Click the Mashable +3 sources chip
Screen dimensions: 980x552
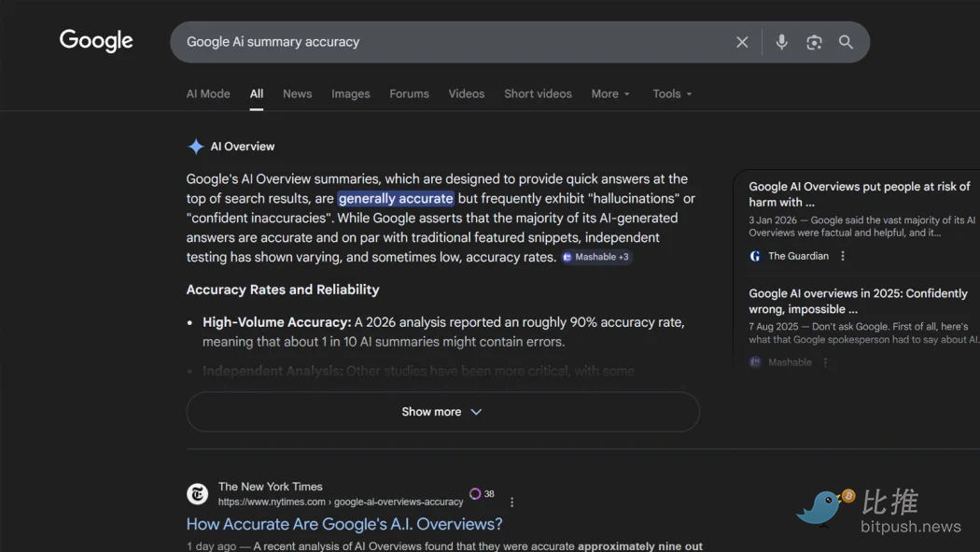[x=596, y=257]
